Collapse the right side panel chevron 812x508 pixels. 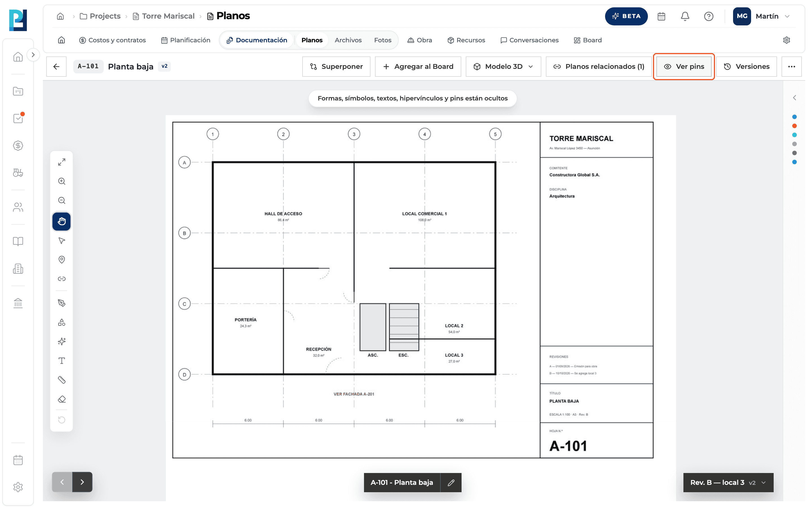click(x=794, y=98)
